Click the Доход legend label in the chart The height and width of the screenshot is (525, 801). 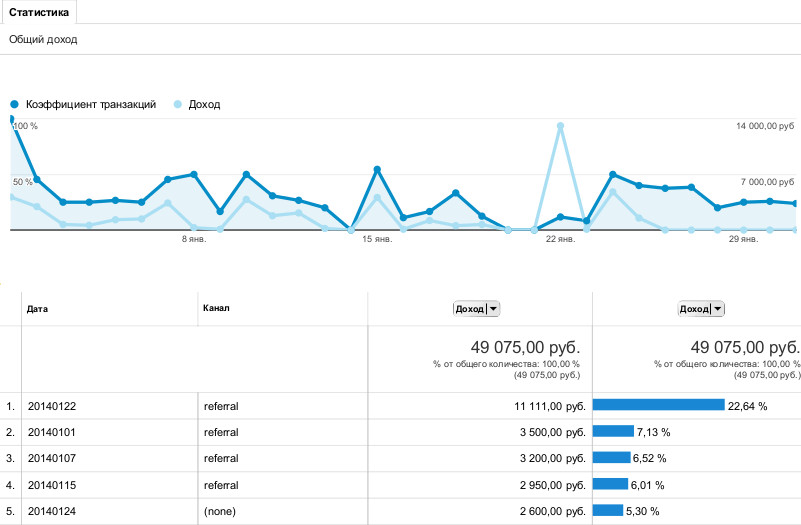(x=204, y=104)
